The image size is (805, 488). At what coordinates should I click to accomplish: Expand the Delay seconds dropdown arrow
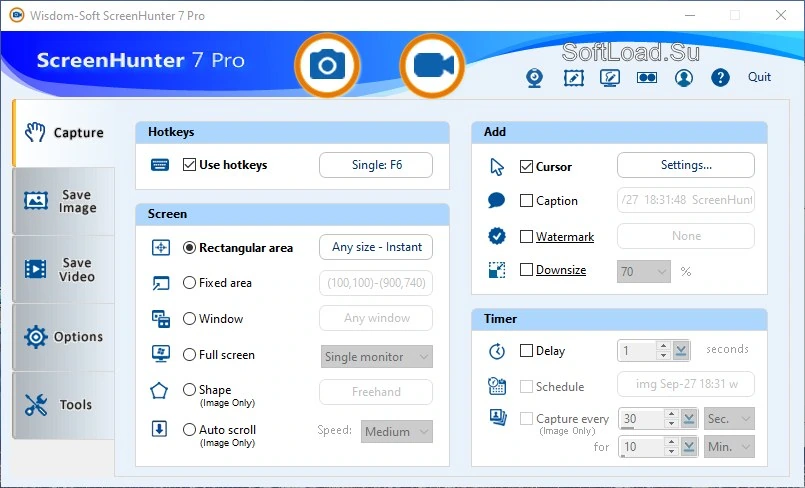(x=681, y=350)
